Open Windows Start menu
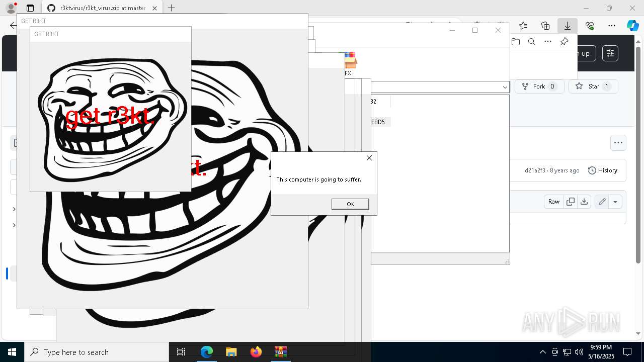The width and height of the screenshot is (644, 362). click(12, 352)
